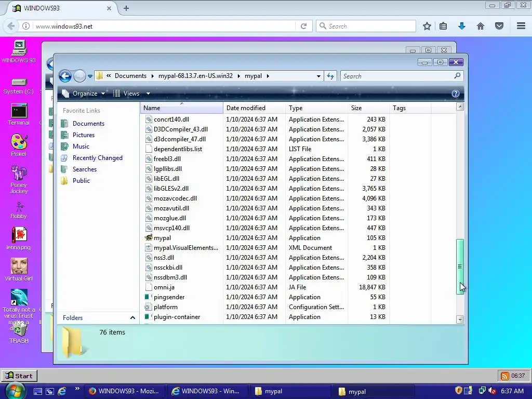Open recent pages dropdown next to forward button

click(x=90, y=76)
